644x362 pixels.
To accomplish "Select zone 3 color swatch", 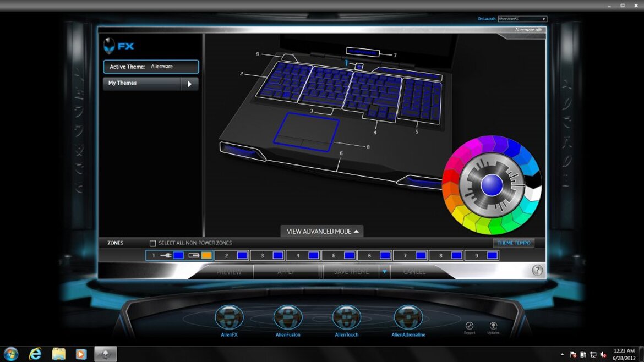I will pyautogui.click(x=278, y=255).
